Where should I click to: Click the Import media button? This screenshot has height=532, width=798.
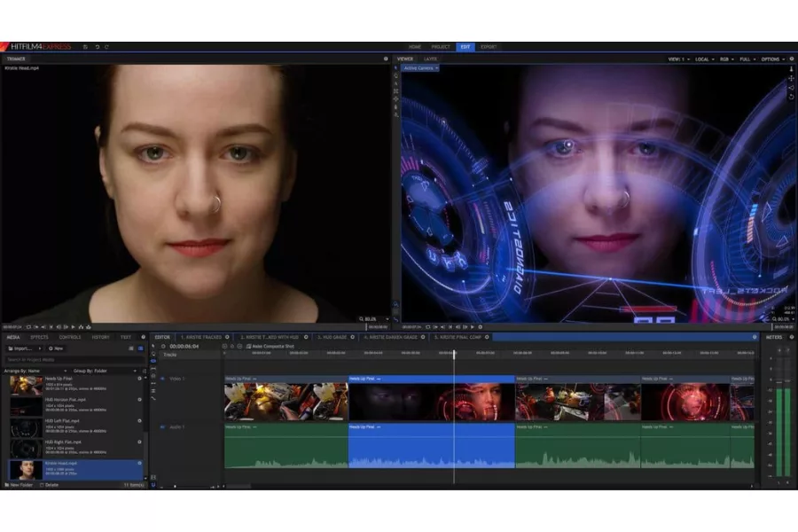pos(22,348)
